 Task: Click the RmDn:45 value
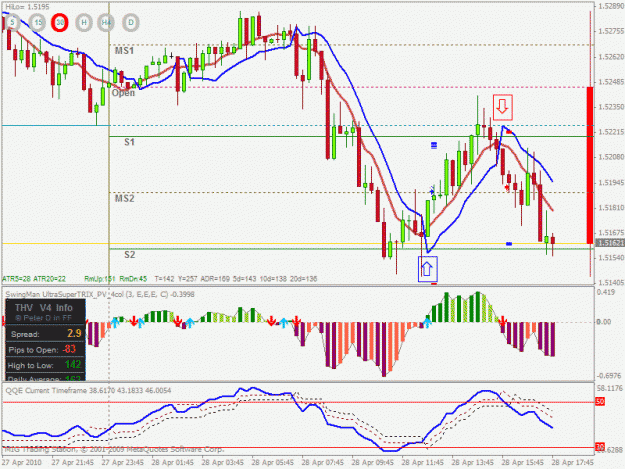click(x=133, y=279)
